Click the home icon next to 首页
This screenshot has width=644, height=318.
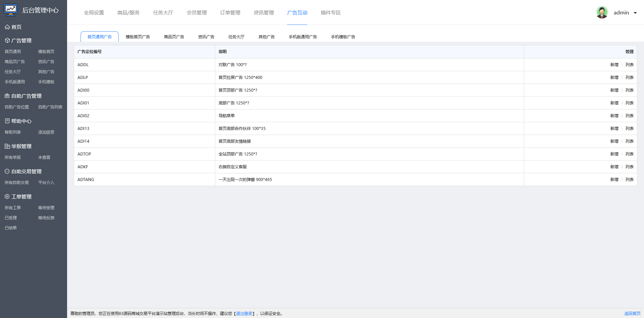7,27
